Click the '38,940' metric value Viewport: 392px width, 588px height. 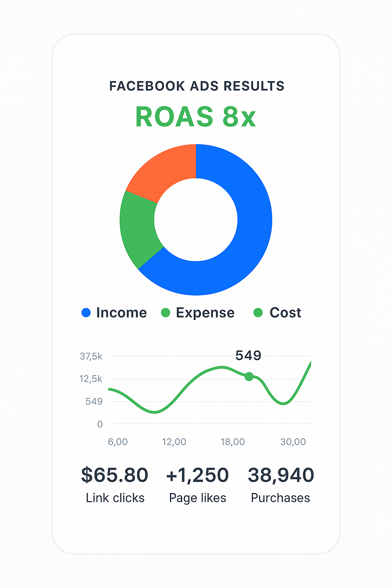click(x=281, y=475)
